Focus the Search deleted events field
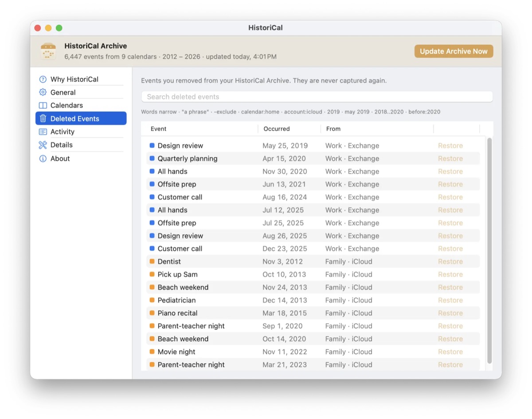Image resolution: width=532 pixels, height=419 pixels. [x=317, y=97]
